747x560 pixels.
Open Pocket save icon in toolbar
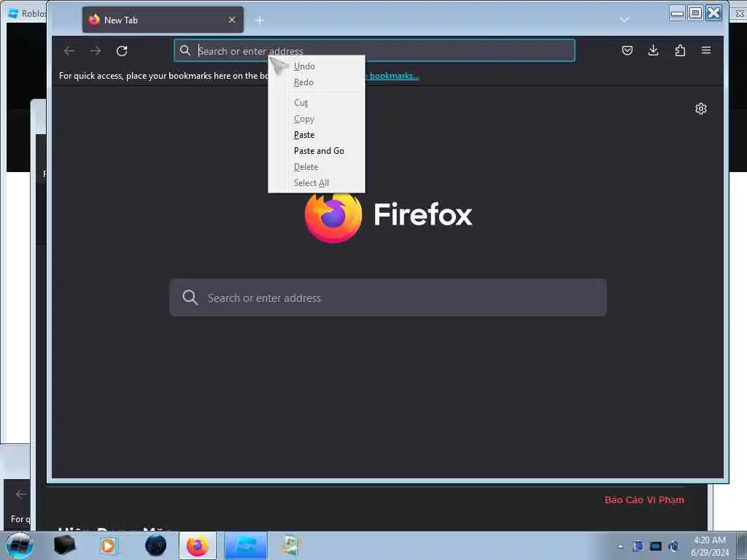[x=627, y=50]
